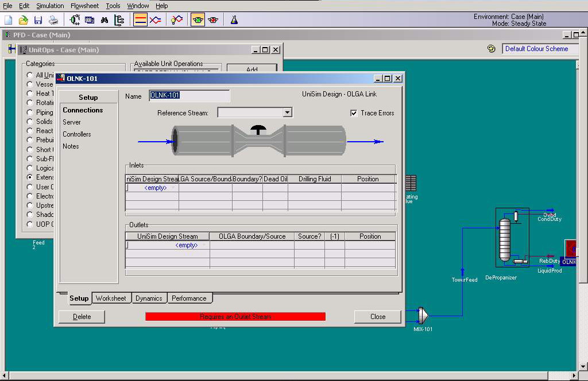Select the Piping category radio button
The image size is (588, 381).
point(30,112)
